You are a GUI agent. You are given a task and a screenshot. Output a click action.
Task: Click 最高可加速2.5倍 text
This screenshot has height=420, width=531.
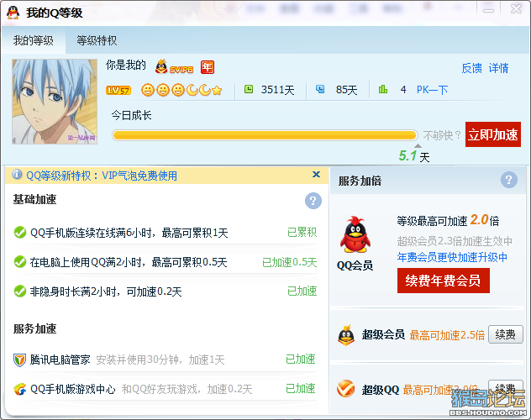[x=447, y=335]
